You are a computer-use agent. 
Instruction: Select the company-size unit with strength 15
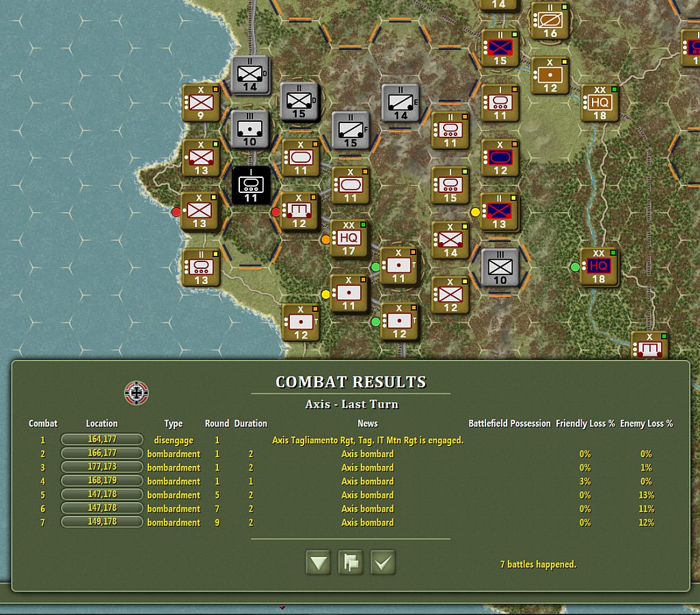click(x=450, y=185)
